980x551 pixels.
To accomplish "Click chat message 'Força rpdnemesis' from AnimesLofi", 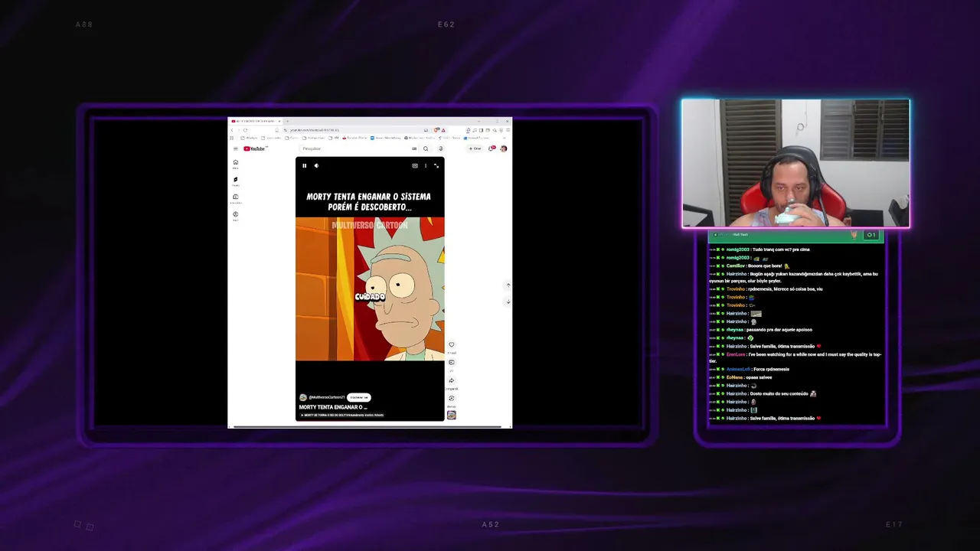I will tap(770, 370).
